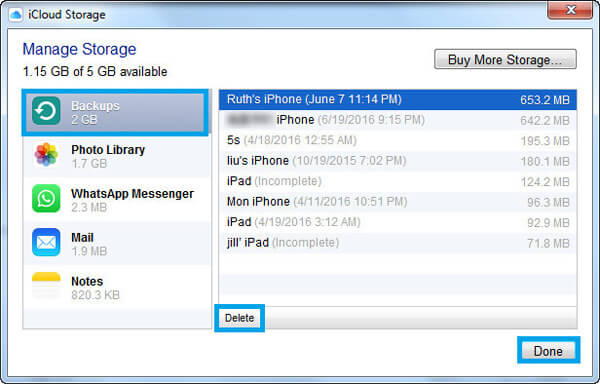
Task: Click the Manage Storage heading
Action: pos(79,49)
